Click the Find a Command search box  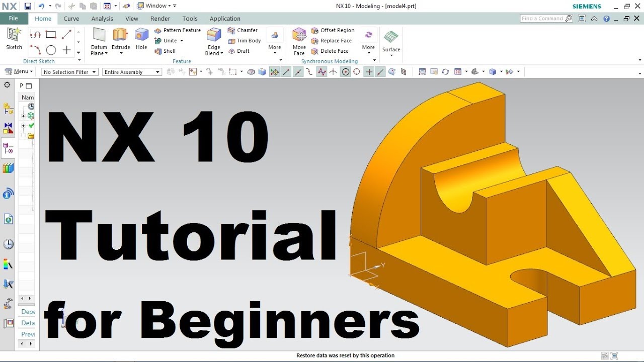click(x=546, y=18)
